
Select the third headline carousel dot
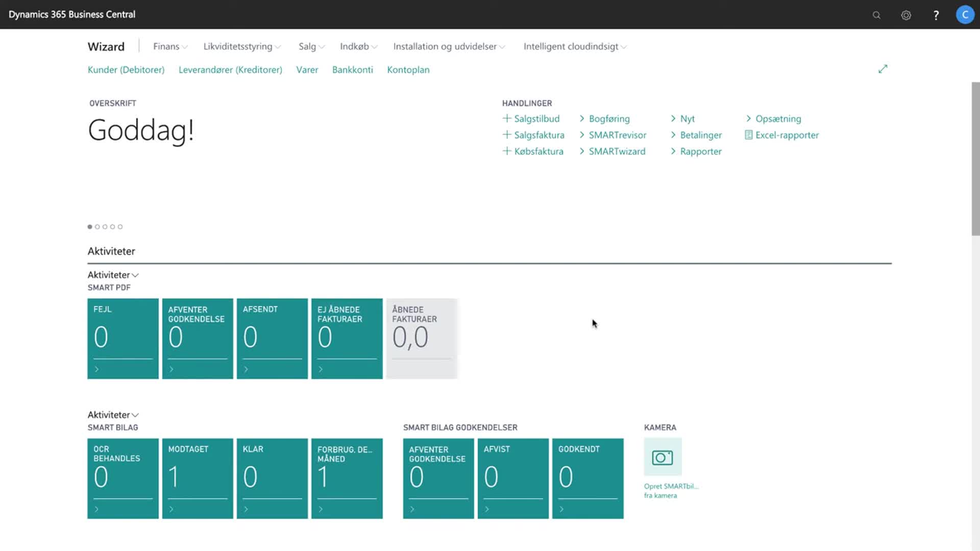tap(105, 227)
